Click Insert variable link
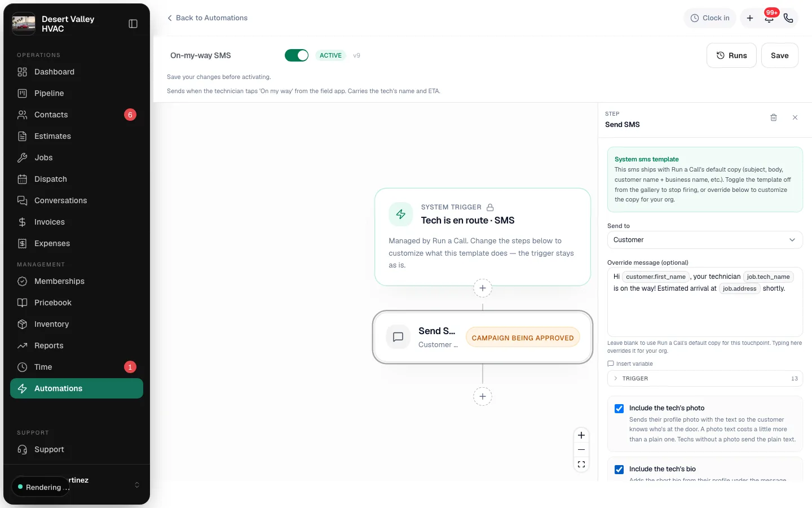Viewport: 812px width, 508px height. pyautogui.click(x=630, y=364)
